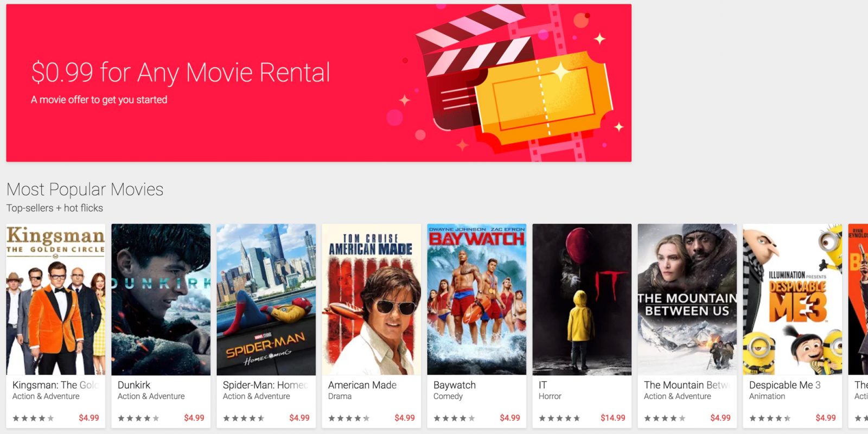Open the IT horror movie poster

[x=582, y=299]
